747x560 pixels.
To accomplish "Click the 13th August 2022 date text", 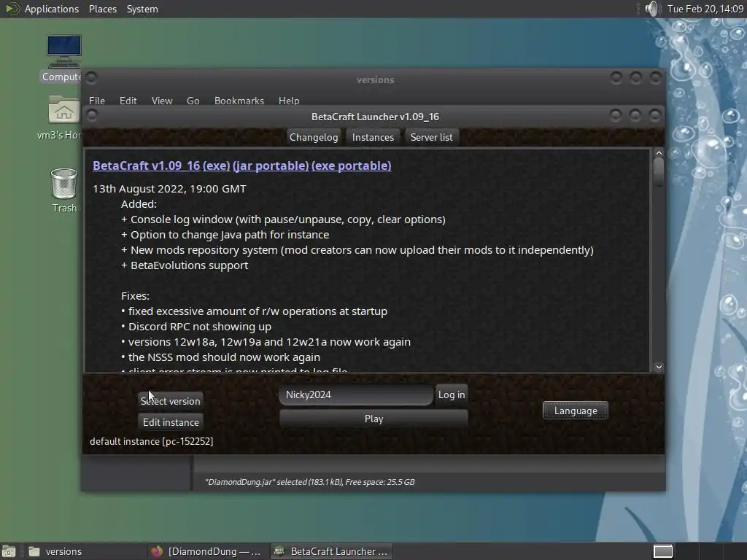I will [x=169, y=189].
